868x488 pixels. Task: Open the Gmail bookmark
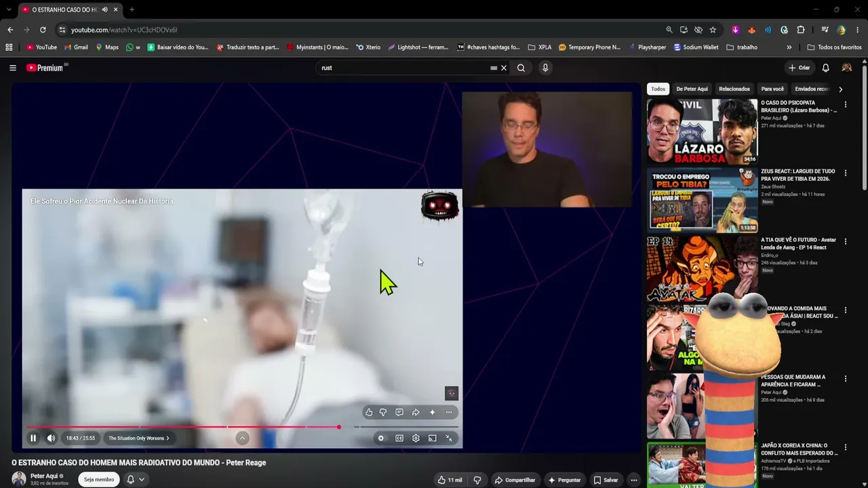(x=76, y=47)
